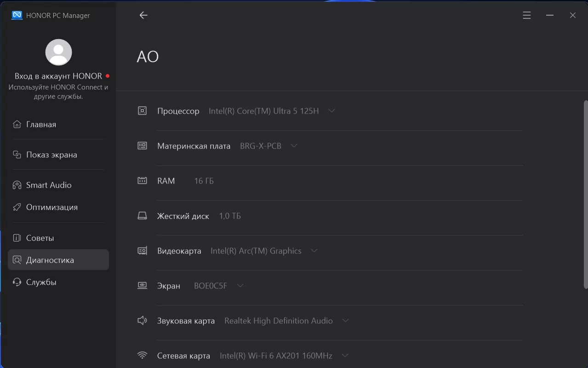The height and width of the screenshot is (368, 588).
Task: Switch to the Smart Audio section
Action: point(49,185)
